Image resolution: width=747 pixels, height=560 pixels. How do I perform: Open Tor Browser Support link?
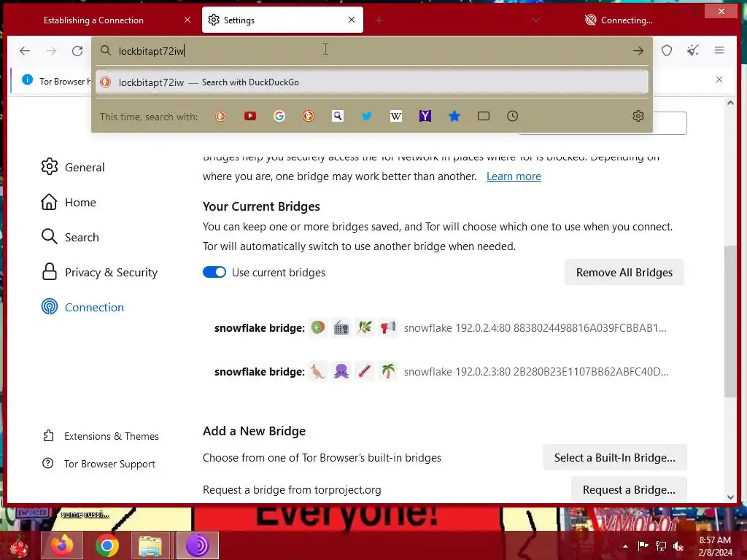pos(98,464)
